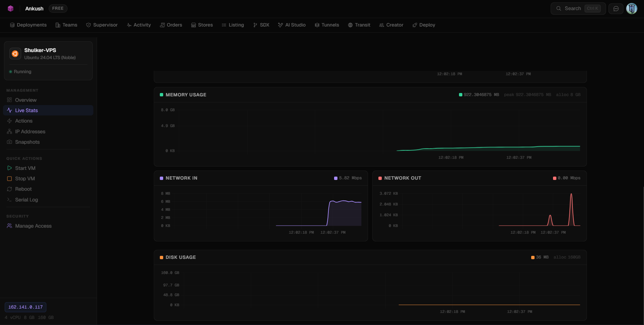Click the purple cube app logo

(x=11, y=8)
